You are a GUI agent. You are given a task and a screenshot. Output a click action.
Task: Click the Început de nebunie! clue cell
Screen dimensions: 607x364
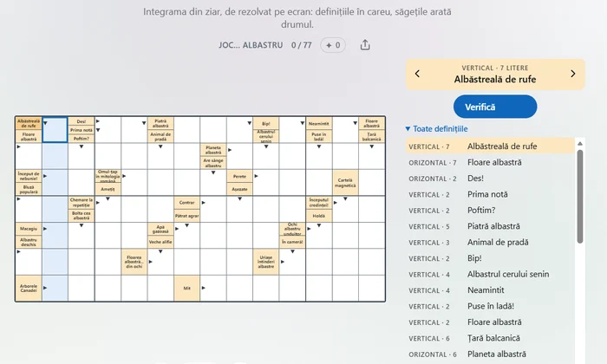coord(29,176)
